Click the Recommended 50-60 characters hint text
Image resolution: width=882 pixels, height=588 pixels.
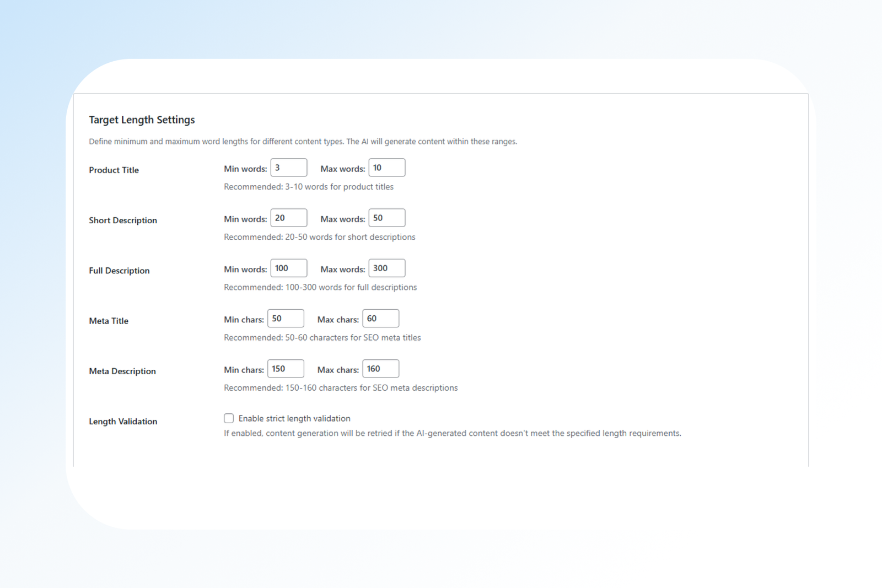point(322,337)
